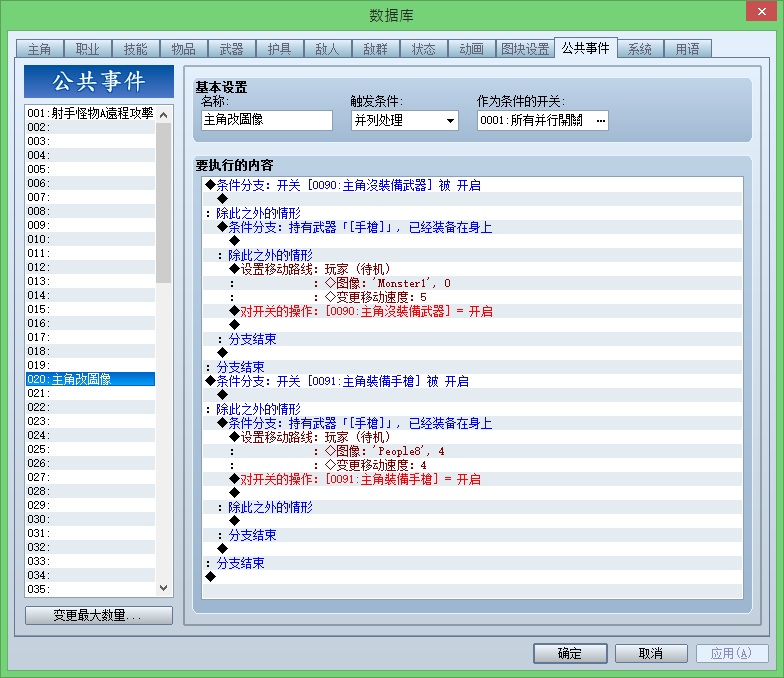Select empty event slot 002
Screen dimensions: 784x678
90,127
